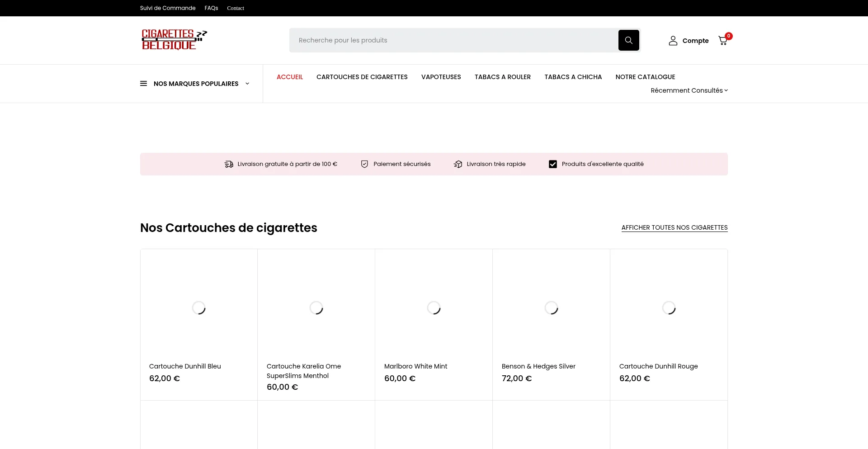868x449 pixels.
Task: Open Notre Catalogue menu
Action: tap(645, 77)
